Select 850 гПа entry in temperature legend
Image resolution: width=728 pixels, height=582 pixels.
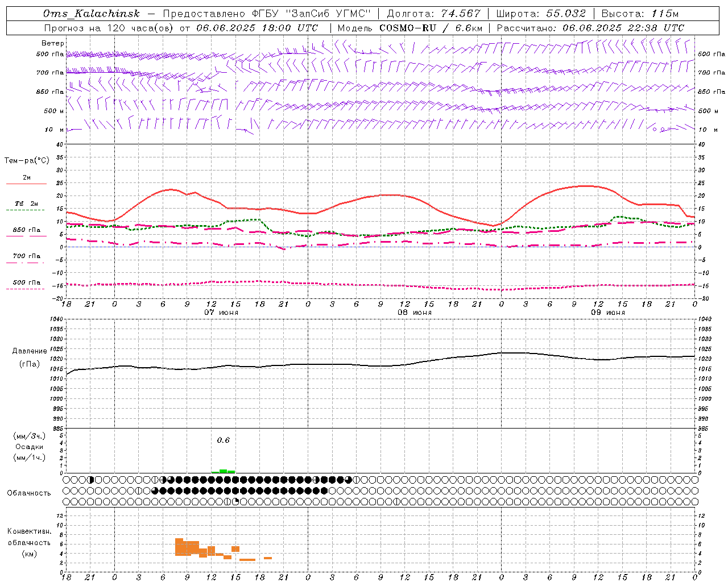26,230
